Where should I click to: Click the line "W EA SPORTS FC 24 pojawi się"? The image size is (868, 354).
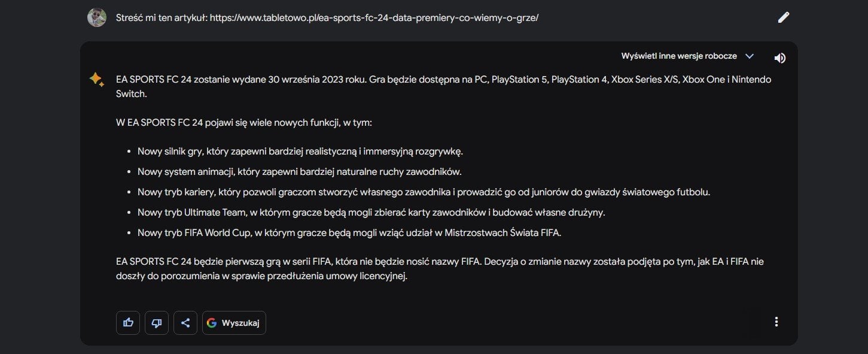pos(244,123)
